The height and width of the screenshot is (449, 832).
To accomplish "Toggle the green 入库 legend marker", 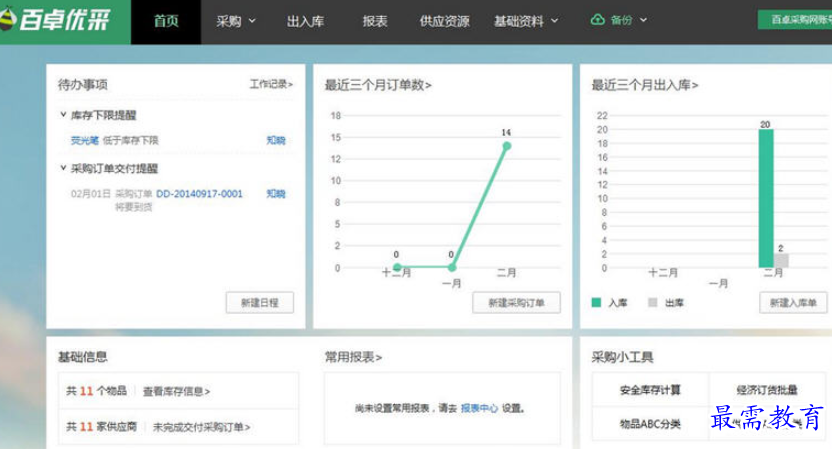I will (597, 302).
